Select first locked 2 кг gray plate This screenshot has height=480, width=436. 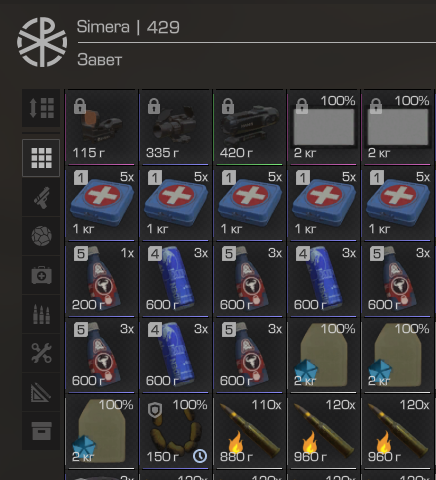click(x=324, y=127)
